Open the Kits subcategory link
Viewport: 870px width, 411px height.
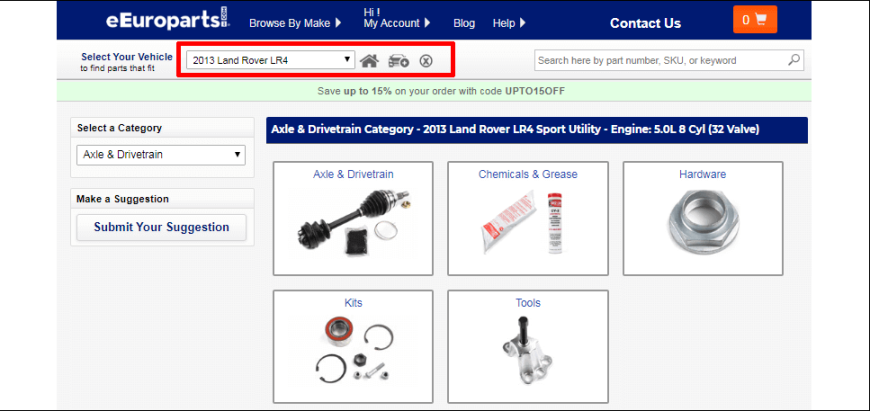click(x=353, y=303)
